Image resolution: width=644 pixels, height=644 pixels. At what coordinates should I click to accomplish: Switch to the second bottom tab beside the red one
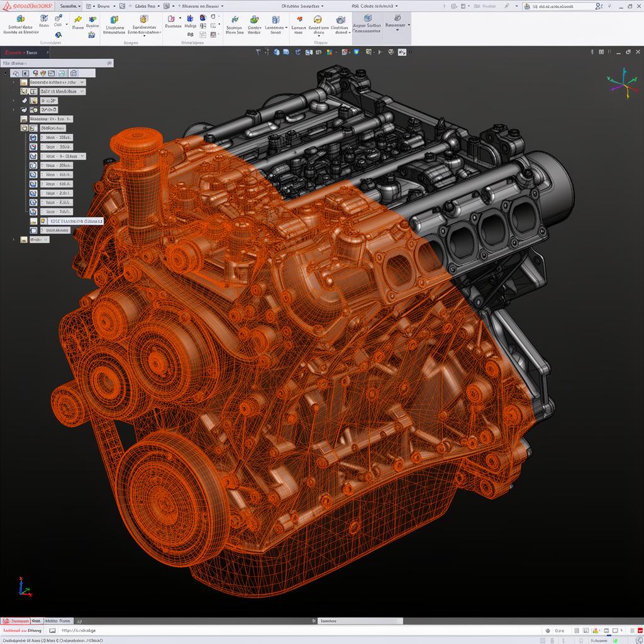(36, 621)
